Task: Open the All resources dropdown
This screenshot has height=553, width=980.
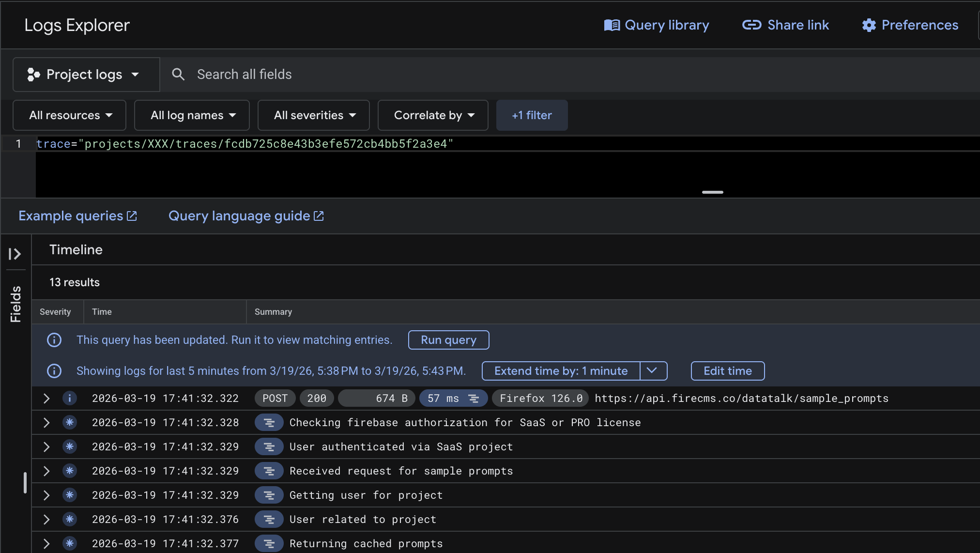Action: [69, 115]
